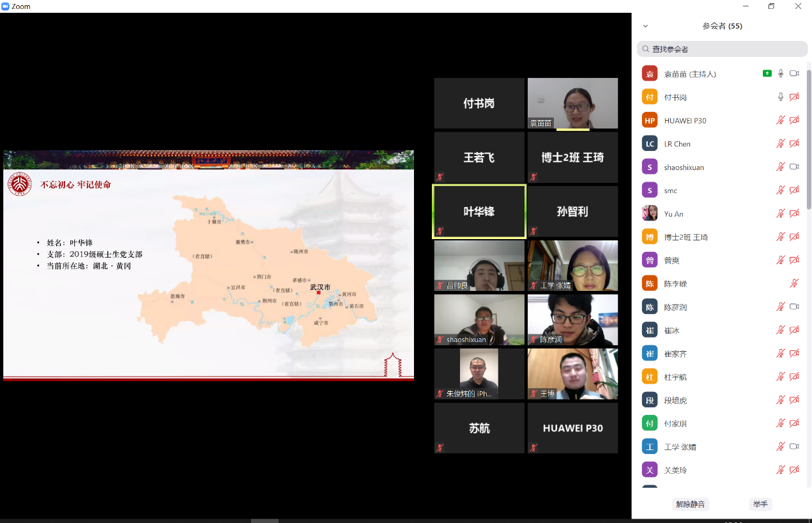Click the green screen-share icon beside 袁苗苗
Image resolution: width=812 pixels, height=523 pixels.
pos(767,74)
